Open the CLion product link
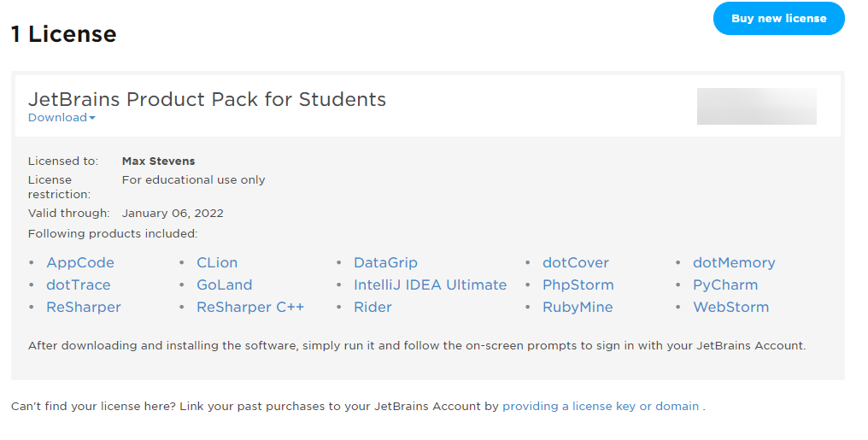 pyautogui.click(x=217, y=263)
